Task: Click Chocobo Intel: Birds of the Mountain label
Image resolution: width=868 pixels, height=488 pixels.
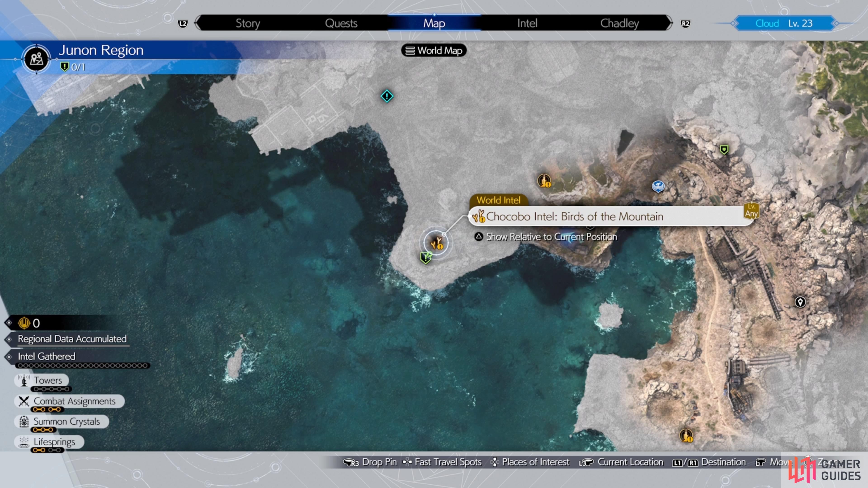Action: (x=575, y=217)
